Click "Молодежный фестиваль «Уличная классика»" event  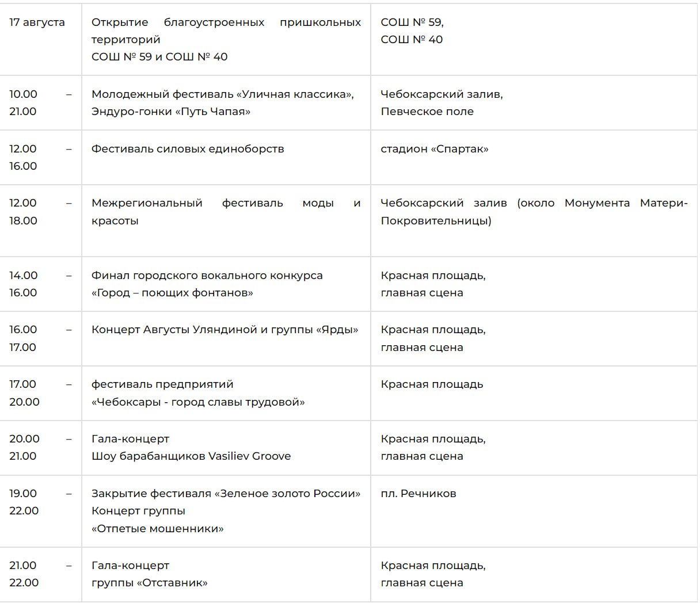222,94
